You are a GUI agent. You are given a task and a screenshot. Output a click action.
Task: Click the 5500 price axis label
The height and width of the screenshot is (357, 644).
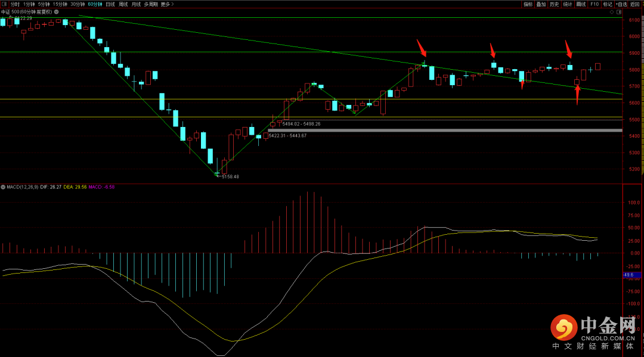634,120
